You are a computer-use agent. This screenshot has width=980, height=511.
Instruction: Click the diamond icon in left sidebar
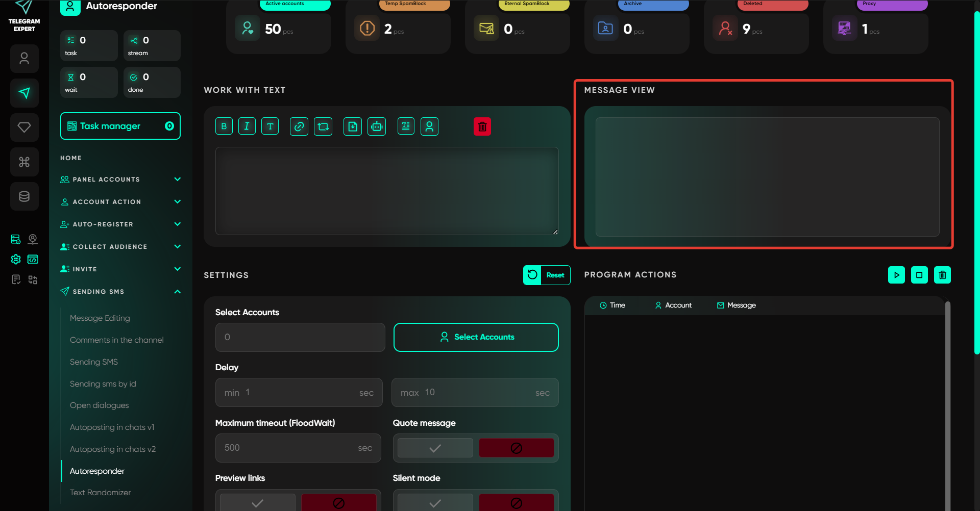coord(24,127)
